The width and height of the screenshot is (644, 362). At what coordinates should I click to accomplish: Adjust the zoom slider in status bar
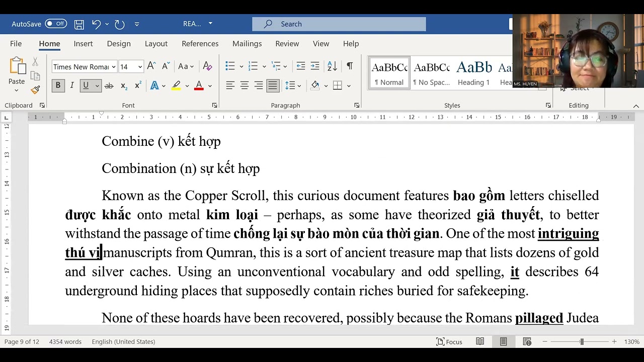[x=582, y=342]
